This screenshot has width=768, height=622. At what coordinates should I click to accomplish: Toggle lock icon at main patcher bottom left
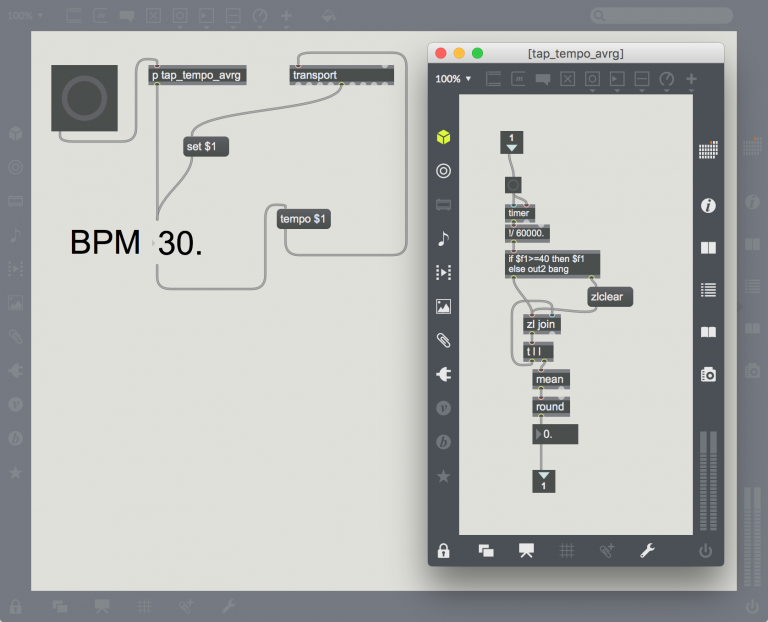click(16, 606)
